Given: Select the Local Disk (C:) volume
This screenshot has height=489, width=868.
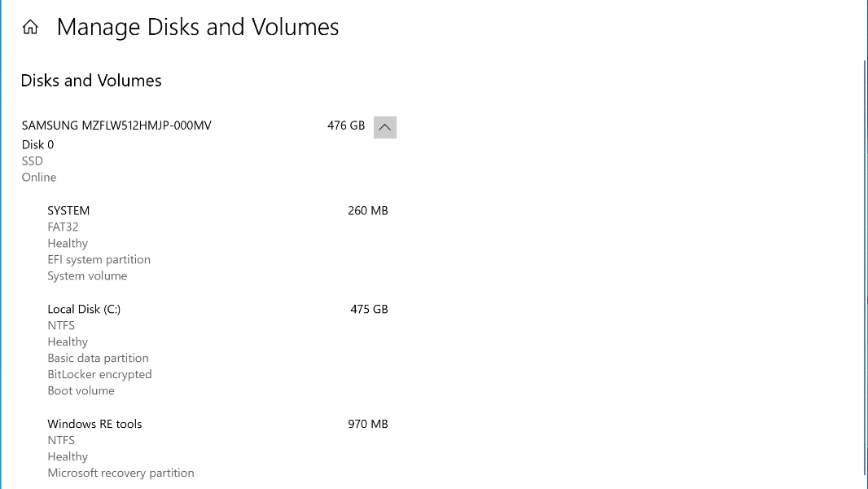Looking at the screenshot, I should [84, 309].
